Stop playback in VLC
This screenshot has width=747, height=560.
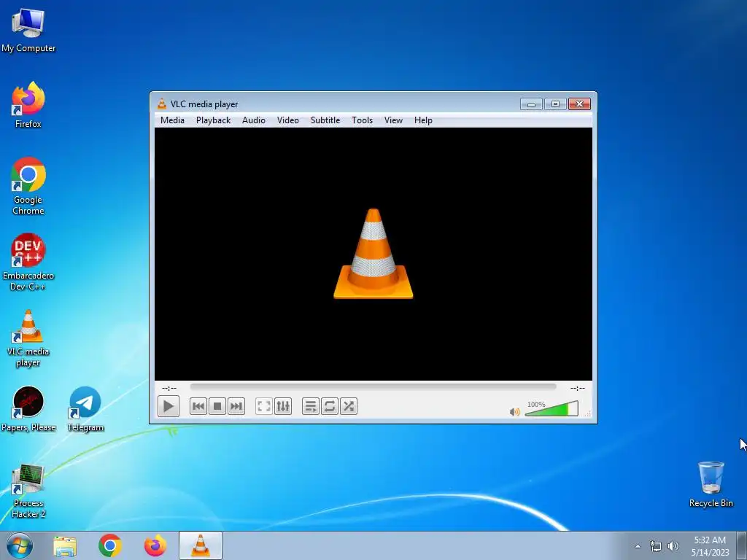[217, 406]
